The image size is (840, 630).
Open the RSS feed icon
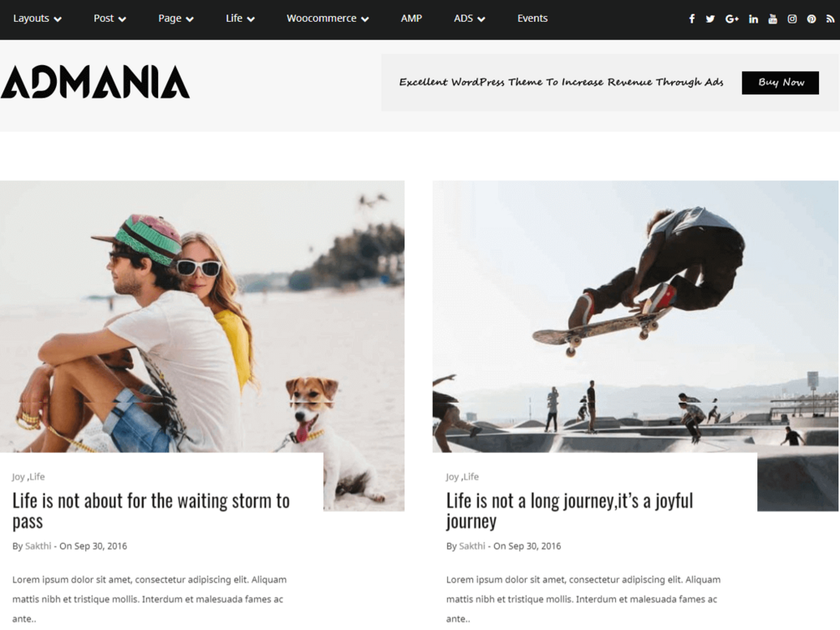point(830,18)
